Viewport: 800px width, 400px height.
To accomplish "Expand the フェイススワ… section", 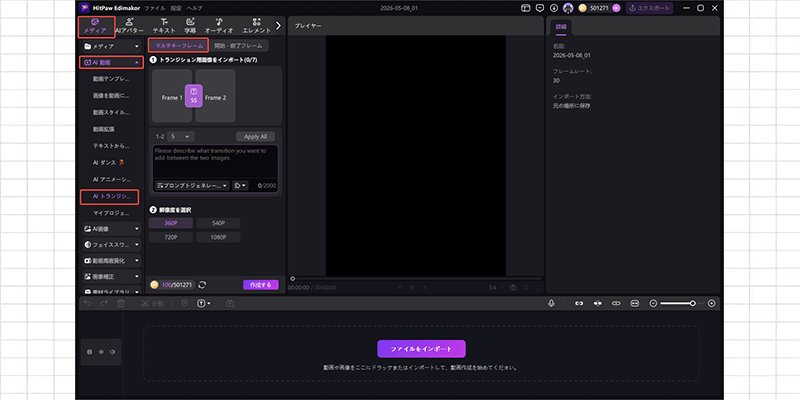I will pos(111,245).
